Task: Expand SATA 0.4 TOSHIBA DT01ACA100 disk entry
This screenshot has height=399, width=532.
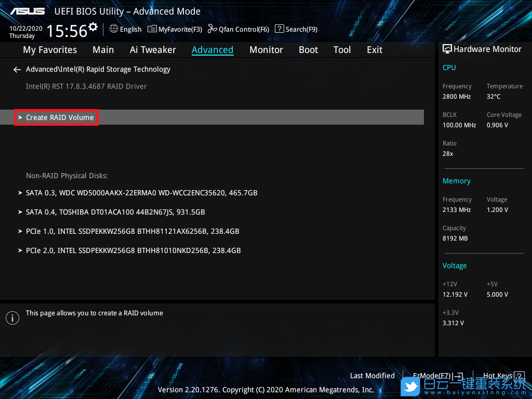Action: 115,212
